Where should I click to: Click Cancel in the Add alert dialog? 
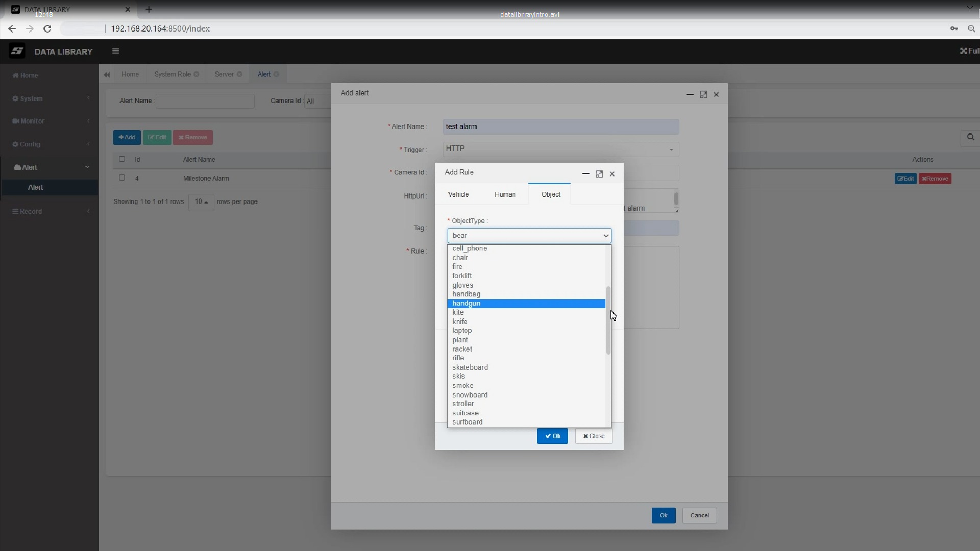click(x=699, y=515)
